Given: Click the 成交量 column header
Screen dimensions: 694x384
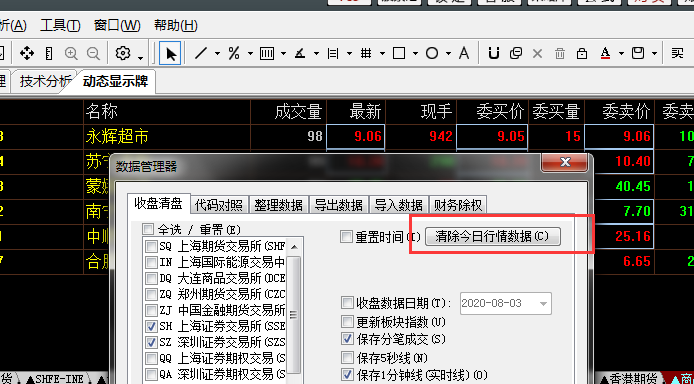Looking at the screenshot, I should click(x=298, y=112).
